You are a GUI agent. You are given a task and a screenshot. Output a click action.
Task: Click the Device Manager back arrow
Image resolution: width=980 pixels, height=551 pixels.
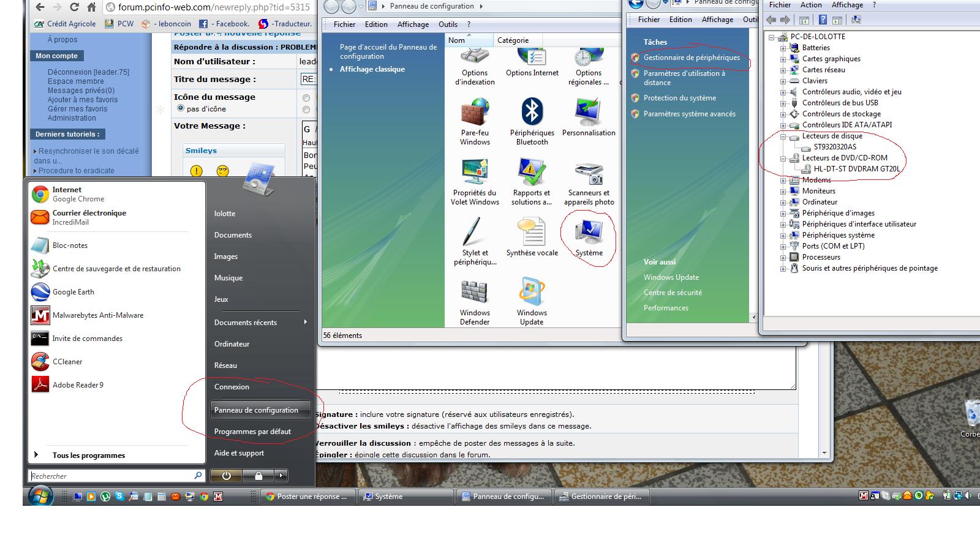click(x=772, y=20)
